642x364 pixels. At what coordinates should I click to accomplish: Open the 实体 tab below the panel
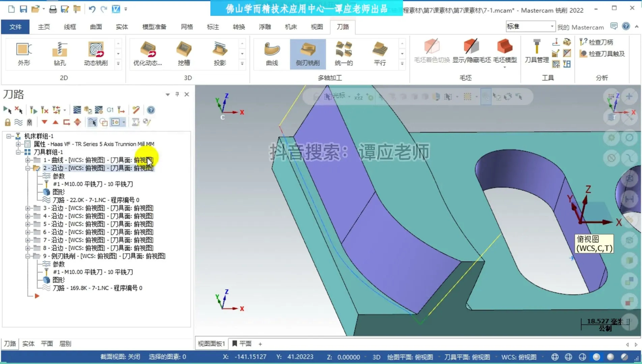[28, 343]
